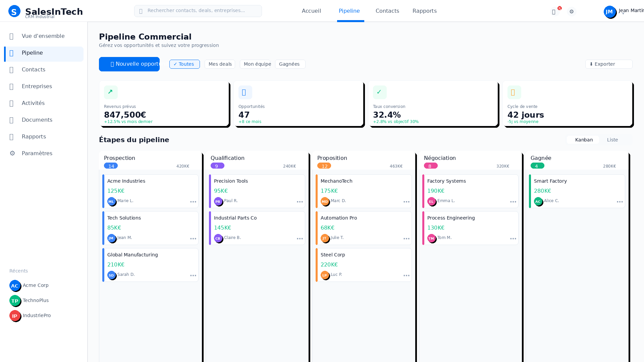Viewport: 644px width, 362px height.
Task: Open the options menu on Acme Industries card
Action: click(193, 201)
